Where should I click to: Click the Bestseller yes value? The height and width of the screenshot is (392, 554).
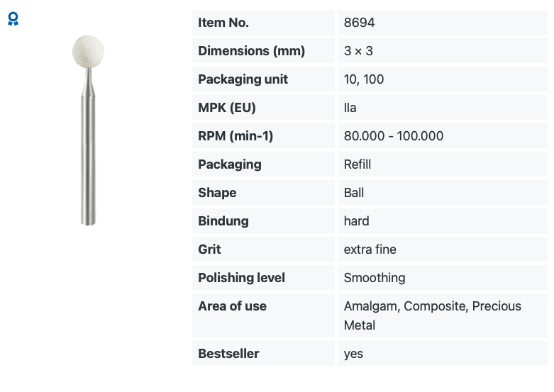pyautogui.click(x=353, y=354)
